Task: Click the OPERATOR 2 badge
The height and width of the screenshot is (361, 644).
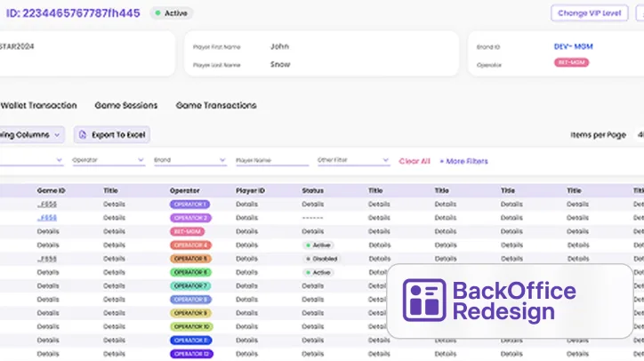Action: click(x=190, y=218)
